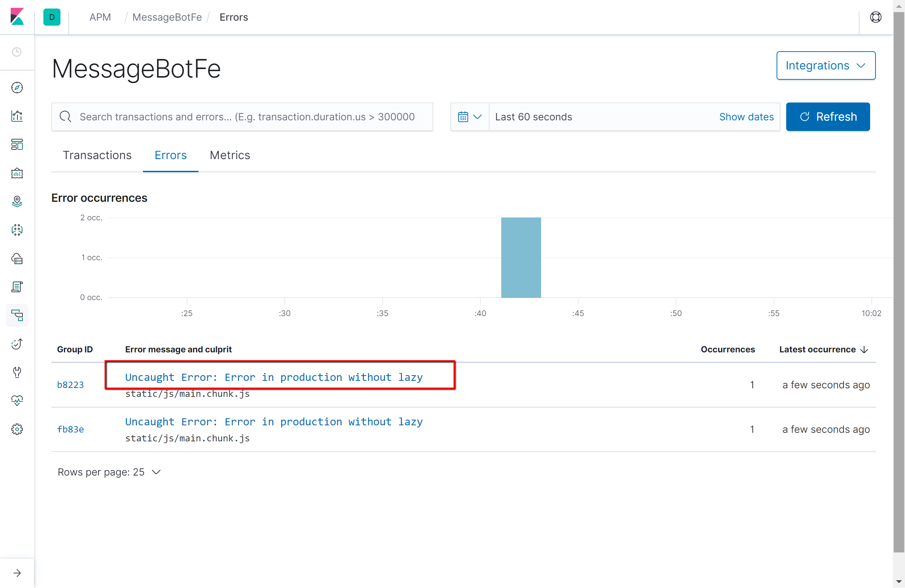Open the Management gear icon
The width and height of the screenshot is (905, 588).
(17, 429)
